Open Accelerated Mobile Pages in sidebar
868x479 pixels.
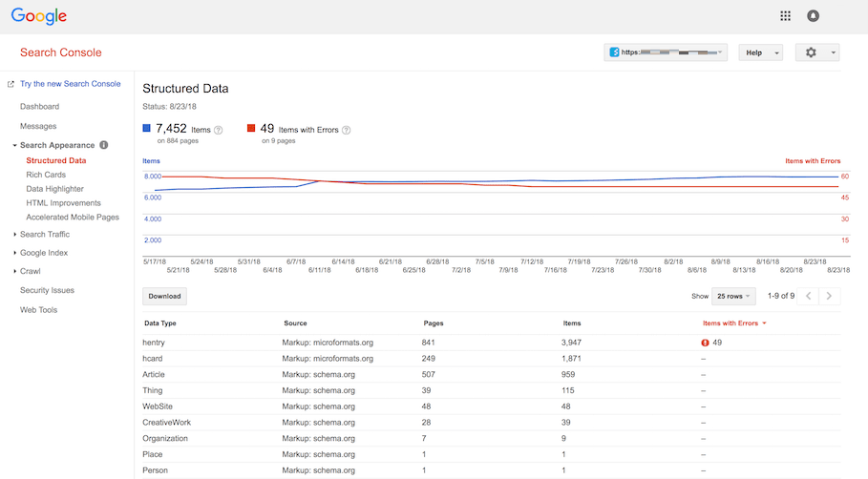tap(73, 218)
